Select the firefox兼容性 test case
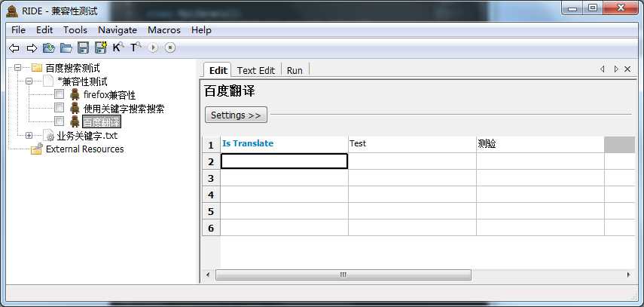Viewport: 644px width, 307px height. (109, 94)
